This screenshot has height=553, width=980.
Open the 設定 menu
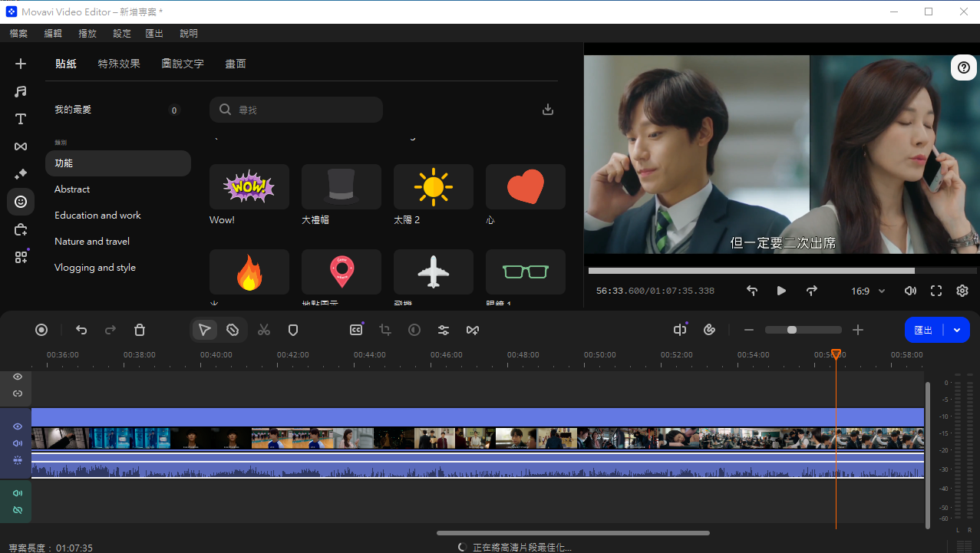122,33
